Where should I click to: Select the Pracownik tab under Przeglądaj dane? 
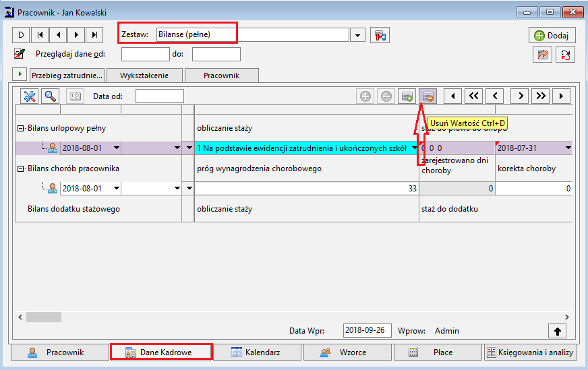222,75
